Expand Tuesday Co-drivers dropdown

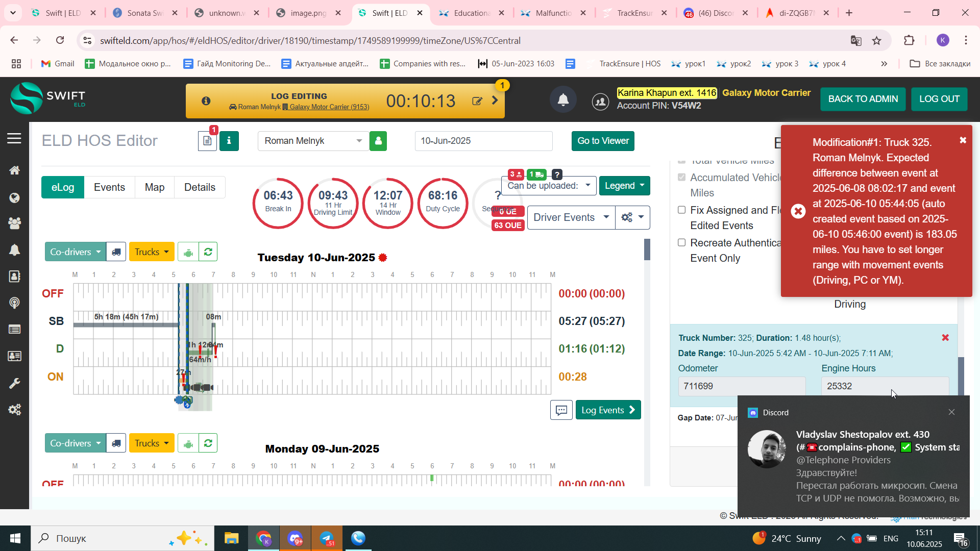[x=75, y=252]
